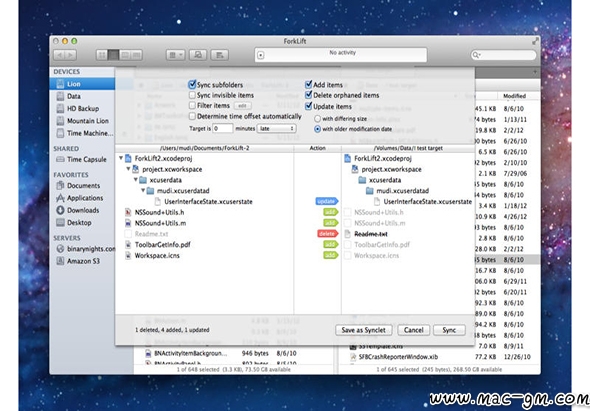Enable Determine time offset automatically

coord(192,116)
